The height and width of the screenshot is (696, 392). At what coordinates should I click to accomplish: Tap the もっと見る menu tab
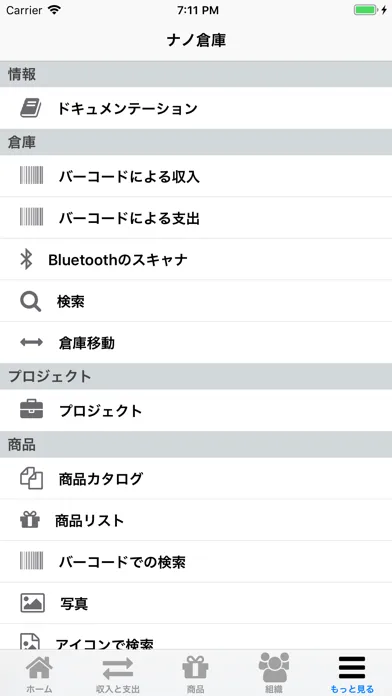(352, 674)
